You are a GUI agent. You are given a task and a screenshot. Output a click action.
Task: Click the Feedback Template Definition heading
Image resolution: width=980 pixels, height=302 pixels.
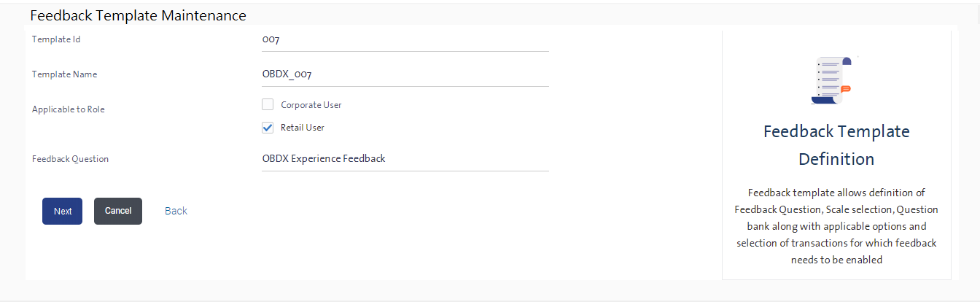[x=836, y=145]
